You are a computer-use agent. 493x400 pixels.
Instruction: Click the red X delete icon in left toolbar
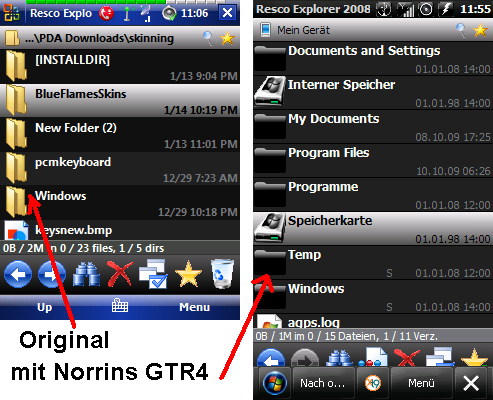[x=120, y=274]
